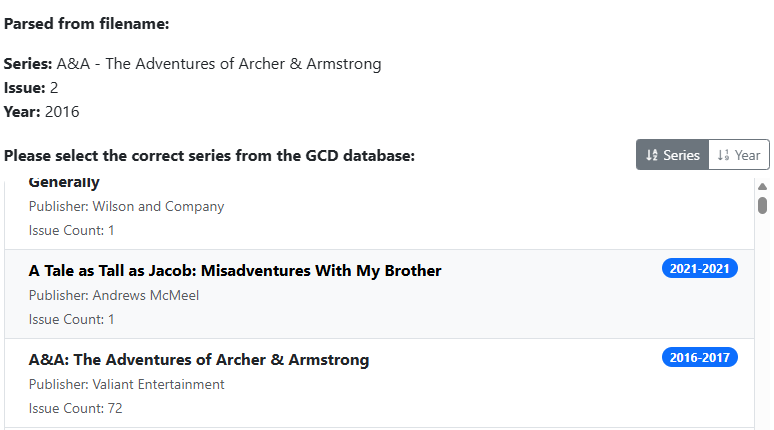Screen dimensions: 774x430
Task: Click the parsed Series name text
Action: pos(218,64)
